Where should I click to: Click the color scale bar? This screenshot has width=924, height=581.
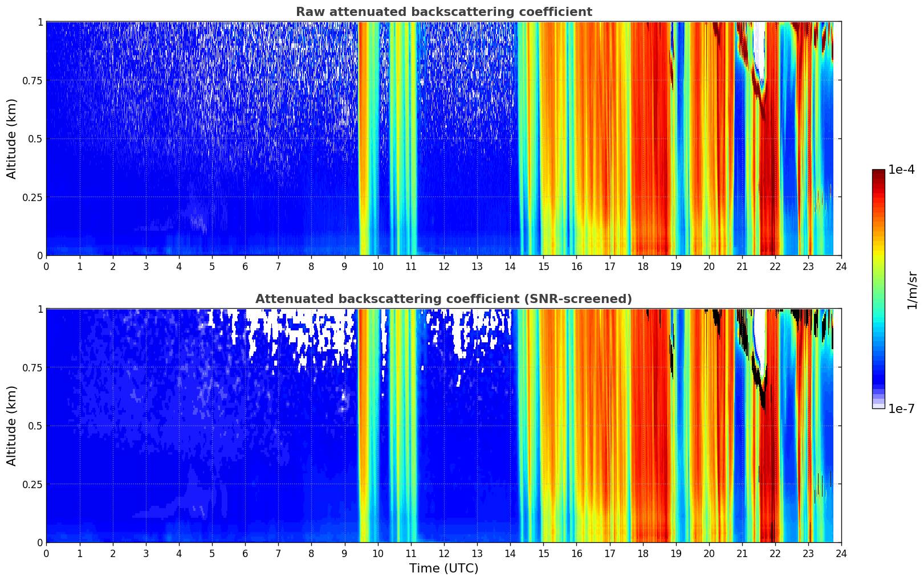pyautogui.click(x=878, y=289)
